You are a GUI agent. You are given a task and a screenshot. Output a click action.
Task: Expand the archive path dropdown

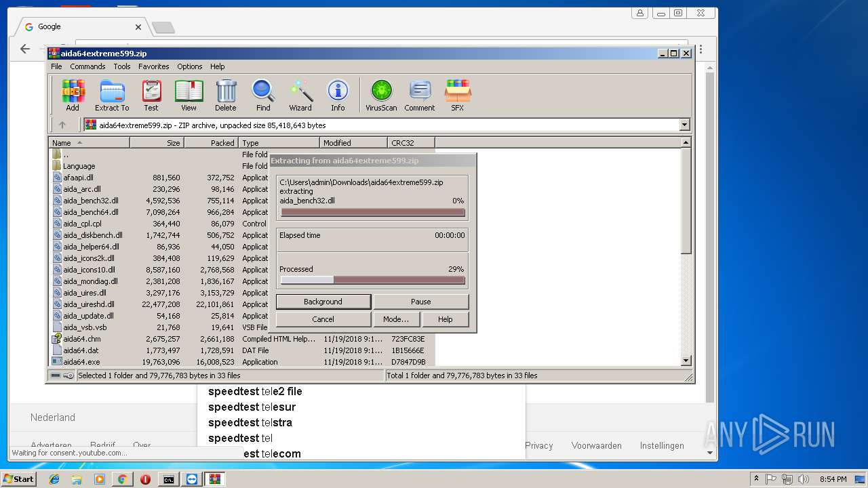click(x=684, y=125)
